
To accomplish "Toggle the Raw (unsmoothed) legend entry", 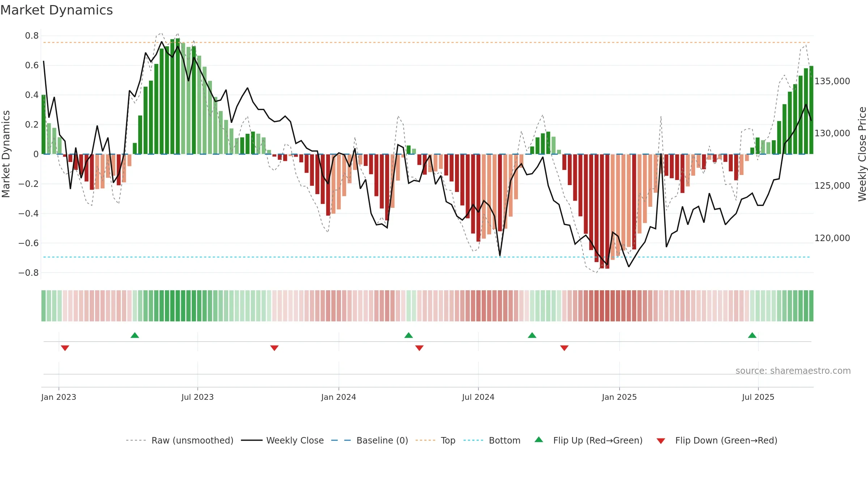I will tap(180, 440).
